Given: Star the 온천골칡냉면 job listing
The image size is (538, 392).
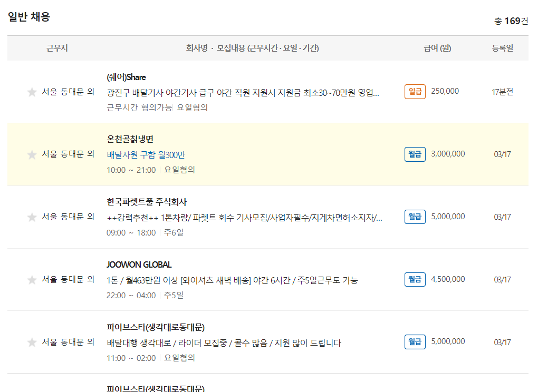Looking at the screenshot, I should [x=32, y=155].
